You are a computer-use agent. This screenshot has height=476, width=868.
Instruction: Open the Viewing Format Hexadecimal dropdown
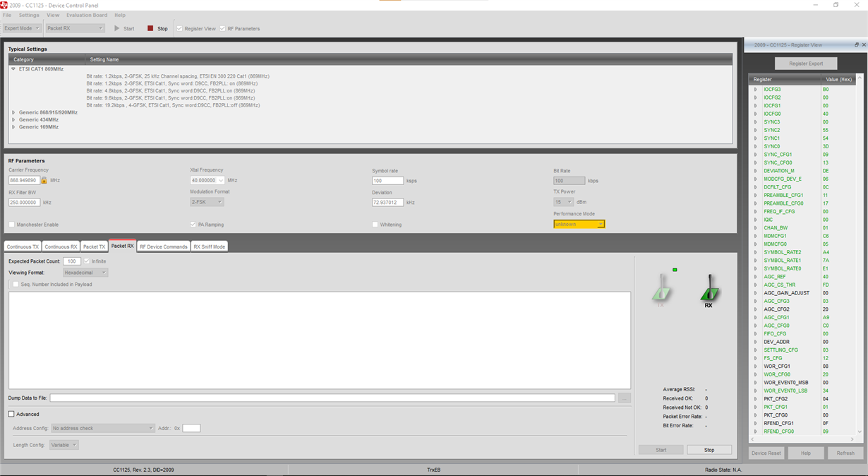tap(85, 273)
